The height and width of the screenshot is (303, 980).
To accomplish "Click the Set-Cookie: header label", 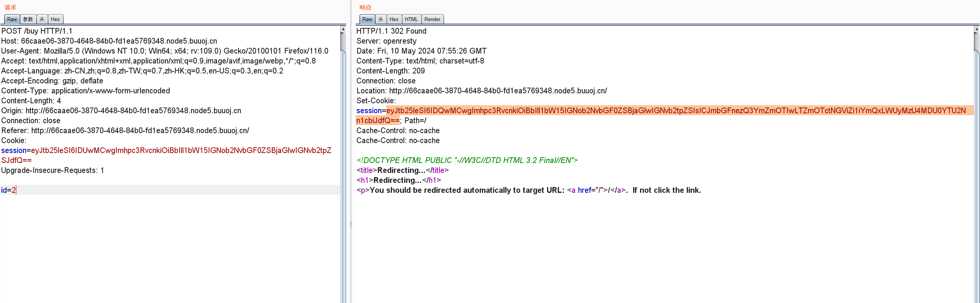I will tap(376, 101).
